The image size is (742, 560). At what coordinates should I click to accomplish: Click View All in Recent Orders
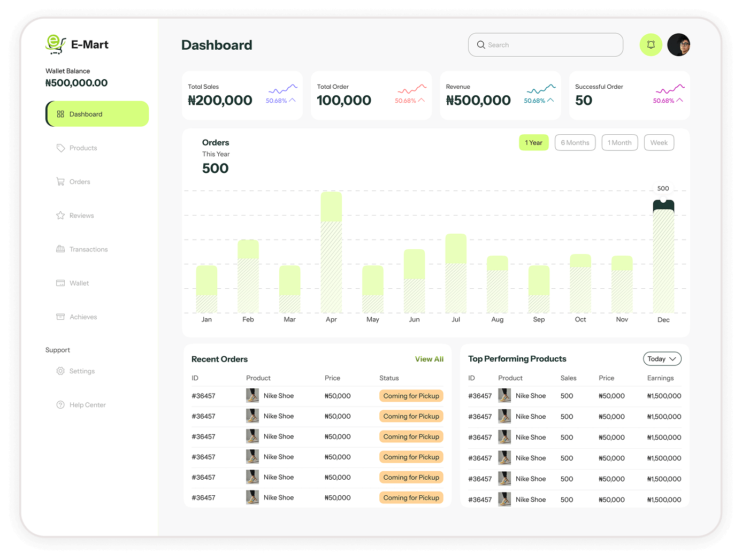429,359
